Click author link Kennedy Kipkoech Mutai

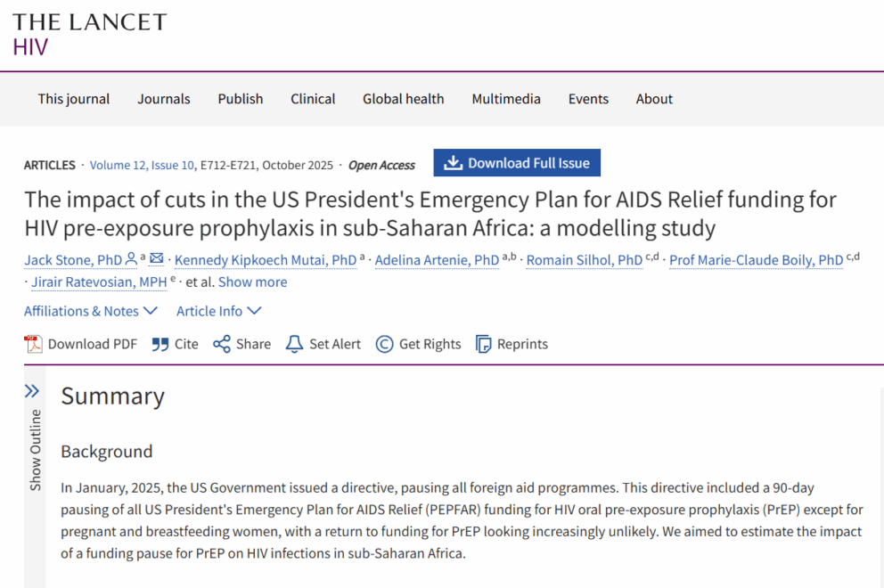pos(266,260)
